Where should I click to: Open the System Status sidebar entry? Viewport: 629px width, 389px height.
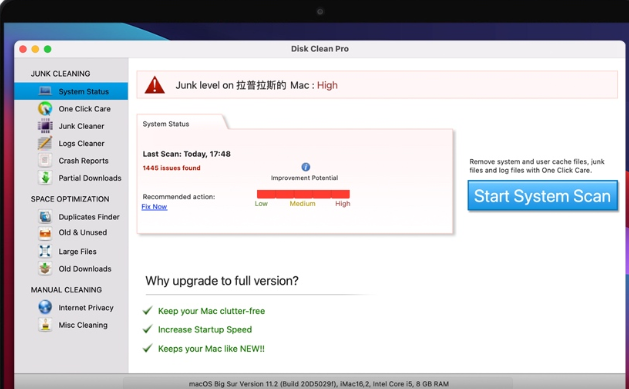click(71, 91)
